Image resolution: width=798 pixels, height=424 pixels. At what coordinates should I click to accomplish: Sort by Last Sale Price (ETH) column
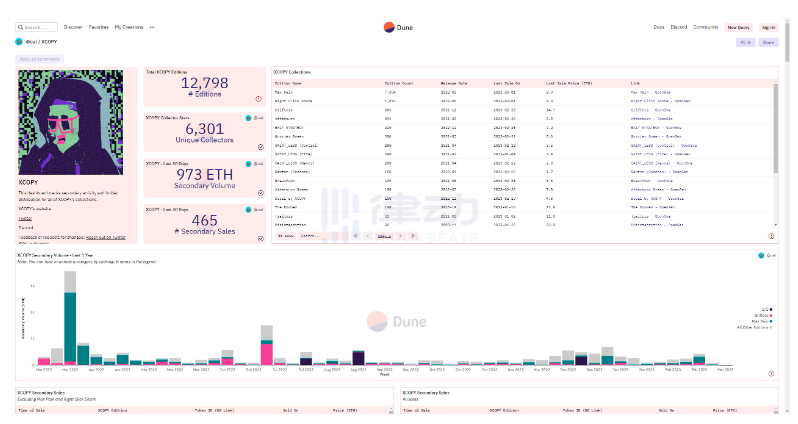(569, 83)
